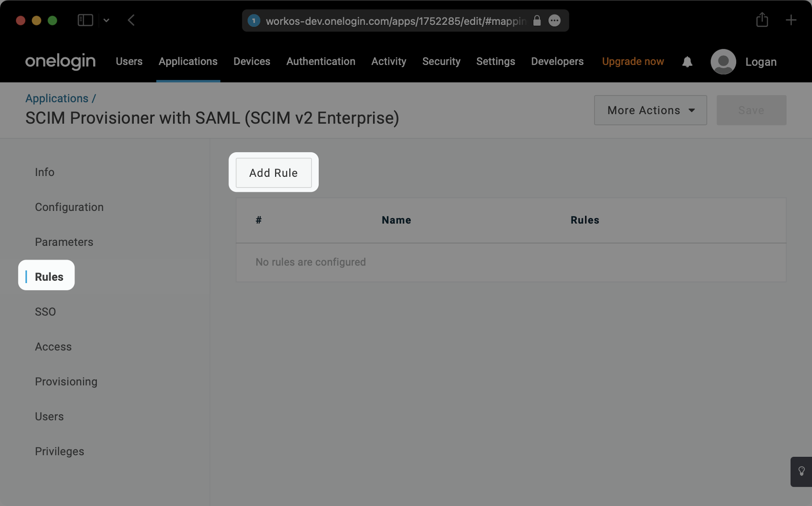Viewport: 812px width, 506px height.
Task: Expand the Provisioning settings section
Action: (x=66, y=381)
